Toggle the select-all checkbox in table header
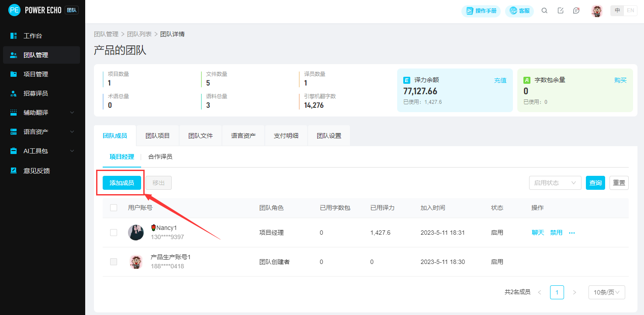644x315 pixels. [x=114, y=208]
